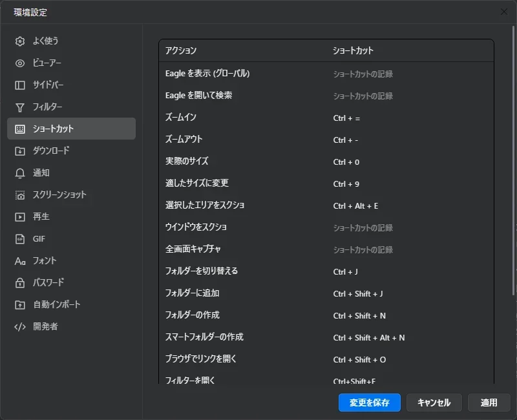Image resolution: width=517 pixels, height=420 pixels.
Task: Click the eye icon for ビューアー
Action: point(20,63)
